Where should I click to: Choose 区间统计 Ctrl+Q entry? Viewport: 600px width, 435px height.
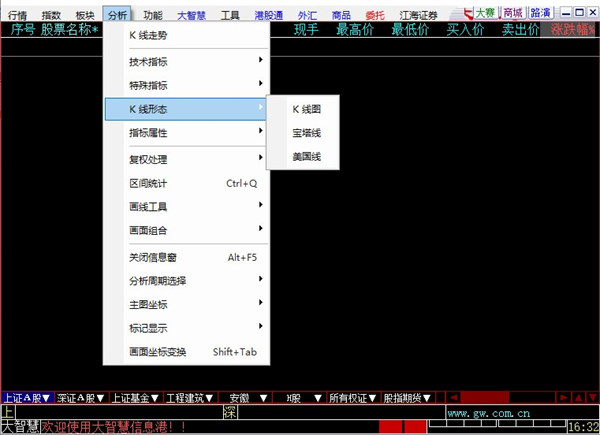click(186, 183)
